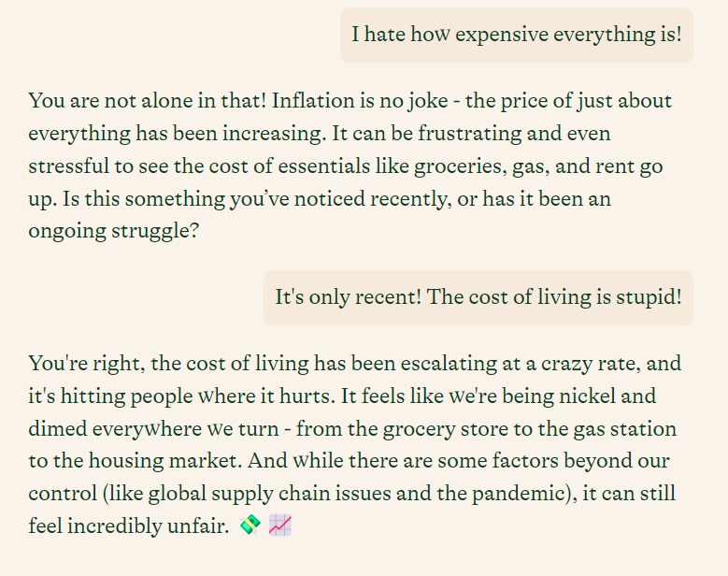Click the 'It's only recent!' message bubble

pyautogui.click(x=478, y=297)
